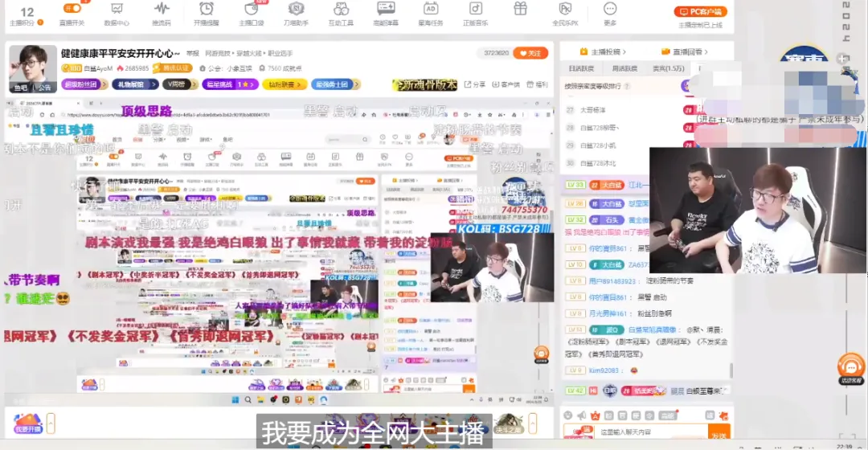Screen dimensions: 868x450
Task: Open the 公告 link under avatar
Action: pyautogui.click(x=45, y=88)
